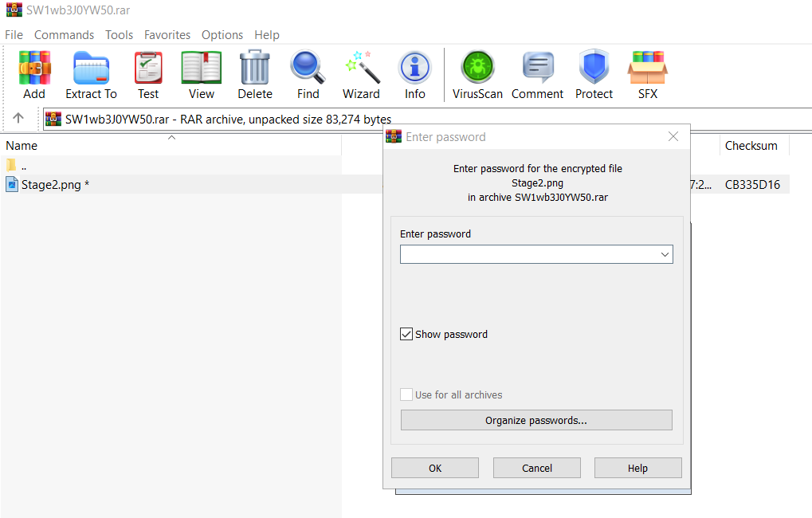
Task: Click Cancel in password dialog
Action: [x=537, y=468]
